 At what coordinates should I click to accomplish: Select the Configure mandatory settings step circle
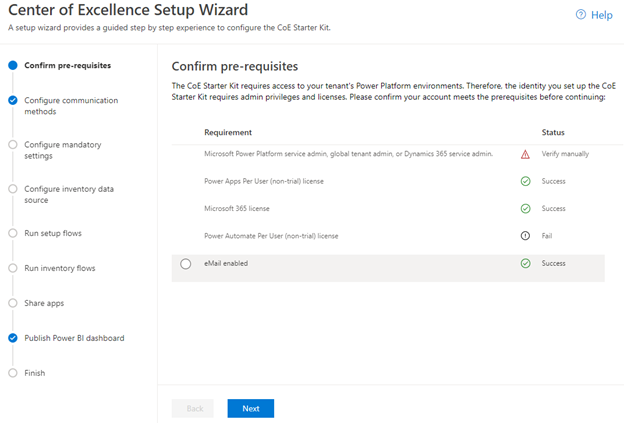point(13,144)
